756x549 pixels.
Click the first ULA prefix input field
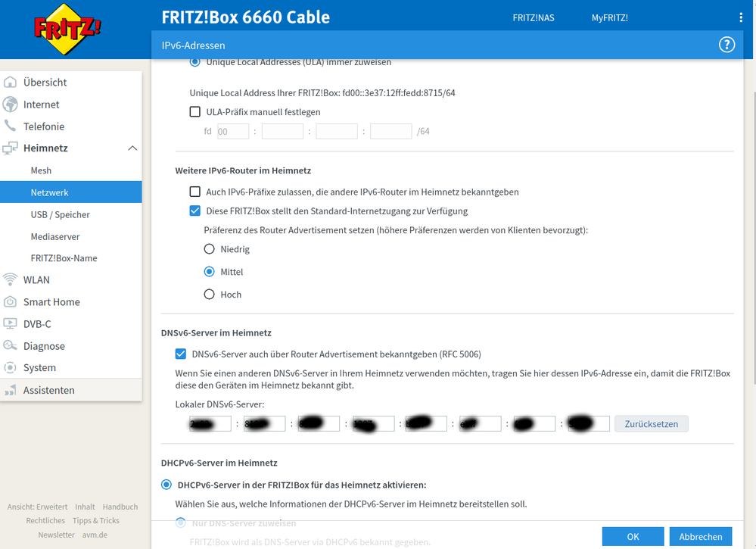[232, 130]
